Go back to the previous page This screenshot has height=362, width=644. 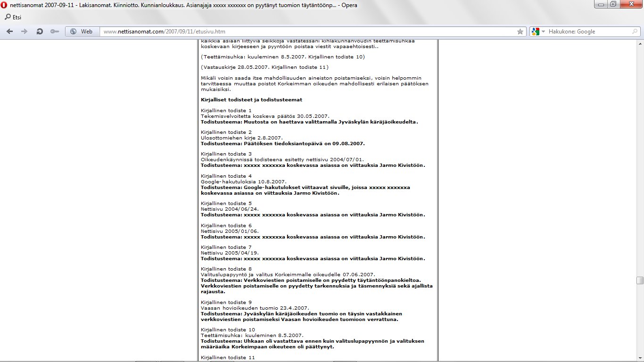point(9,32)
